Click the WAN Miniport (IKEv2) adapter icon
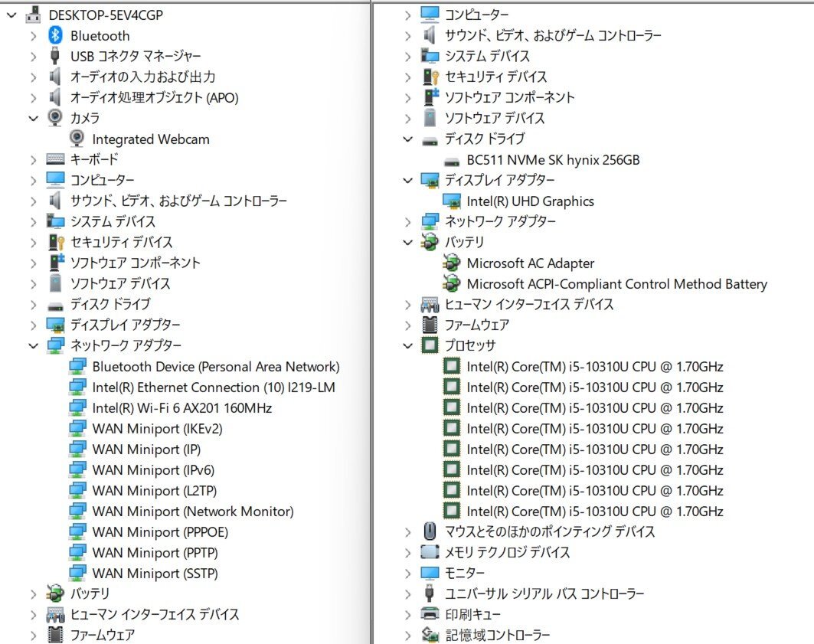Screen dimensions: 814x644 coord(77,429)
